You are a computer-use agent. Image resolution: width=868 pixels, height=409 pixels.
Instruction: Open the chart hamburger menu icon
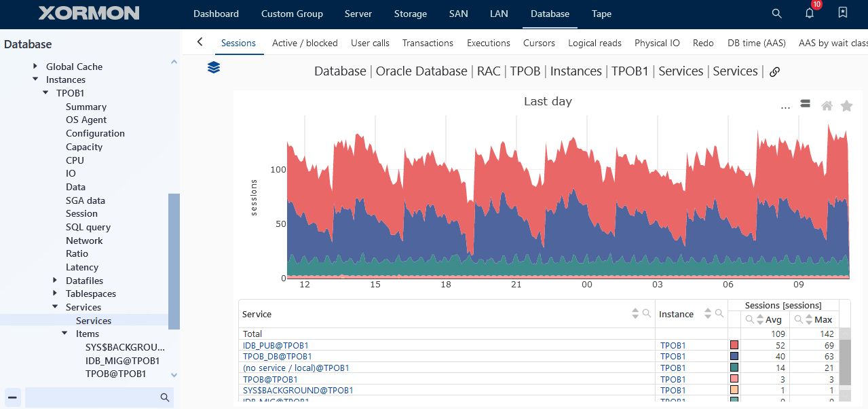coord(806,104)
